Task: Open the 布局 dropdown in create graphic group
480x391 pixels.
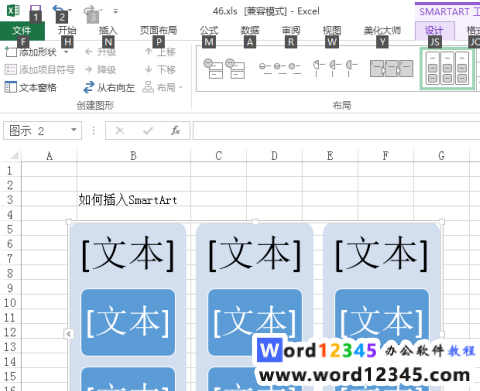Action: tap(163, 87)
